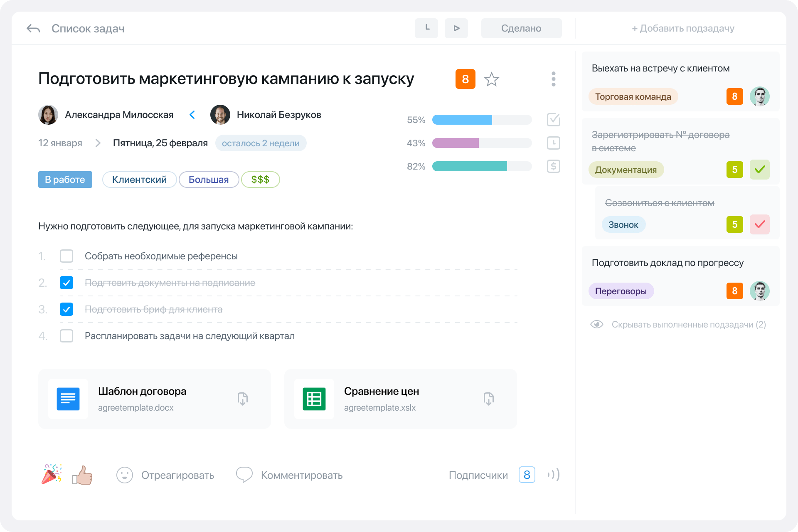
Task: Open the В работе status dropdown
Action: point(65,180)
